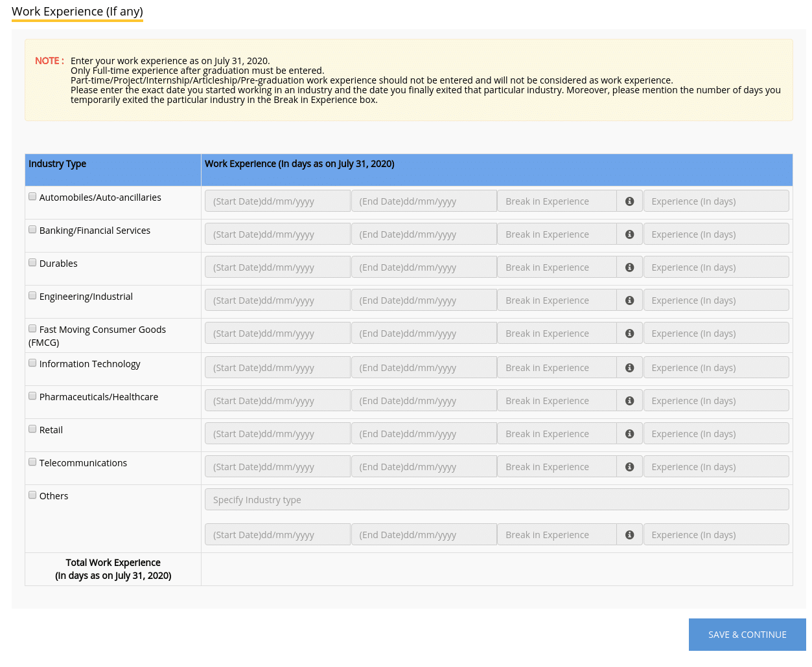Viewport: 812px width, 667px height.
Task: Click info icon in Others row
Action: [629, 535]
